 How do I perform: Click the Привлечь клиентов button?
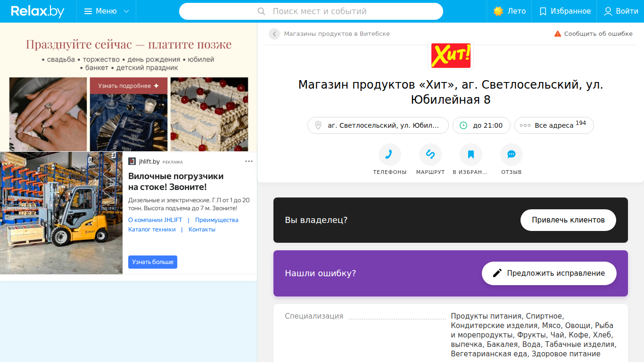[x=568, y=220]
